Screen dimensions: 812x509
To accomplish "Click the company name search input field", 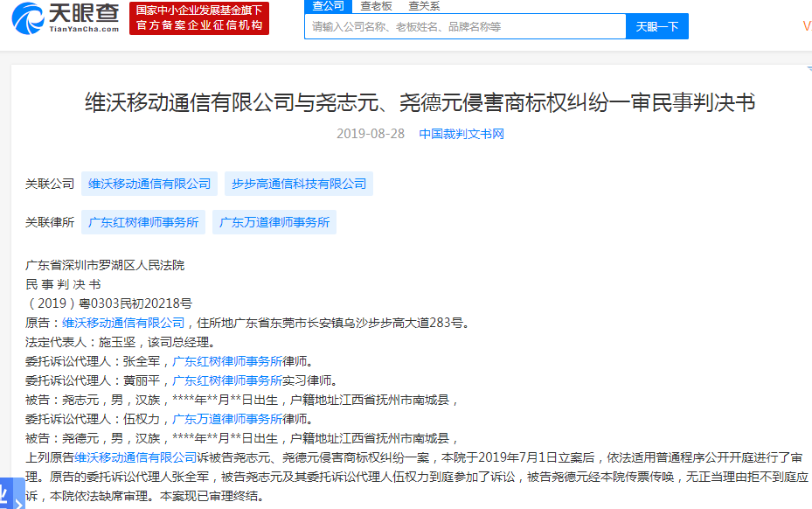I will point(465,26).
